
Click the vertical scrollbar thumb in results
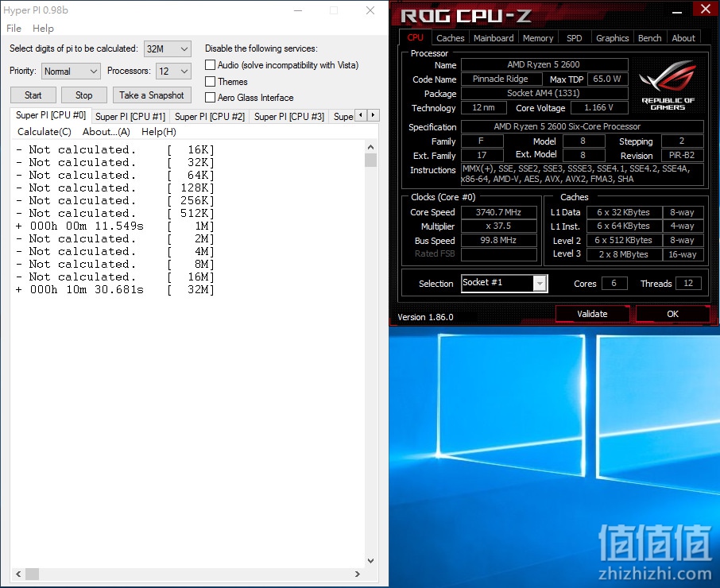pos(371,161)
